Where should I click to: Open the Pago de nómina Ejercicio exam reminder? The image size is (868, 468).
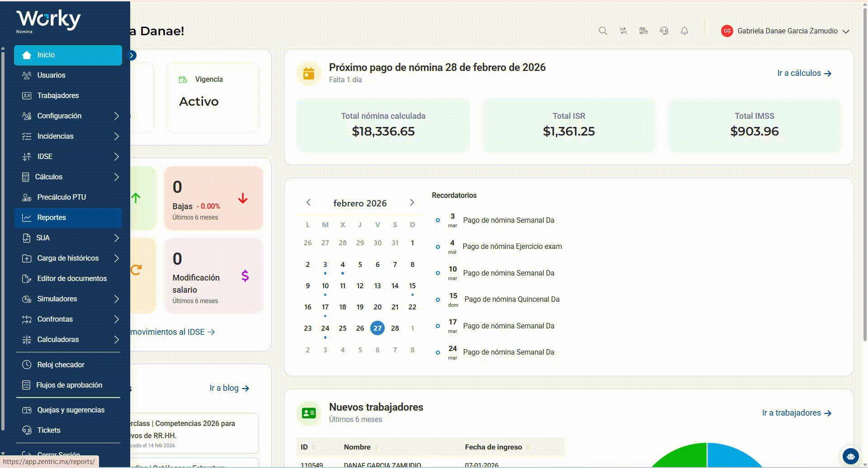point(512,247)
